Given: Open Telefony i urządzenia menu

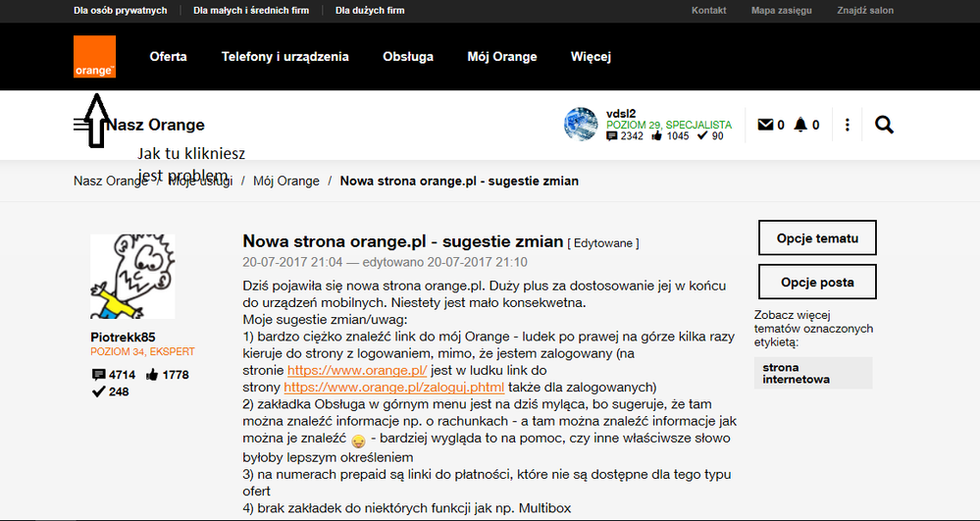Looking at the screenshot, I should point(284,57).
